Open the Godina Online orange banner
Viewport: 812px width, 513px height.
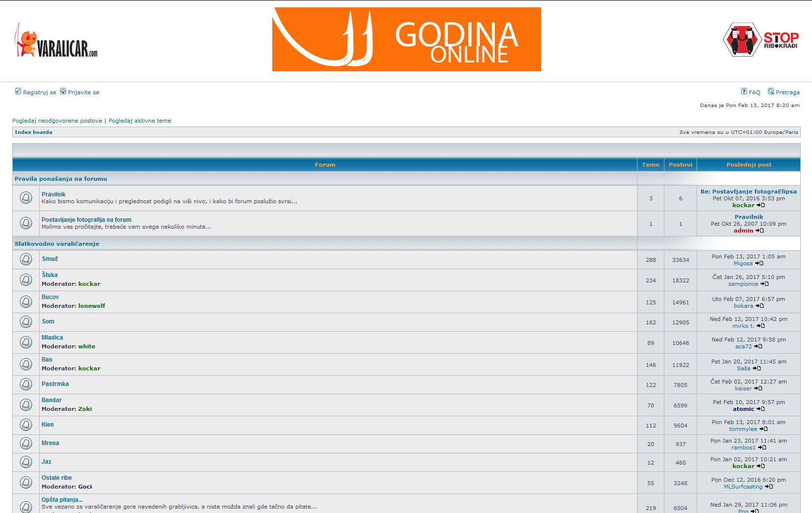tap(406, 40)
